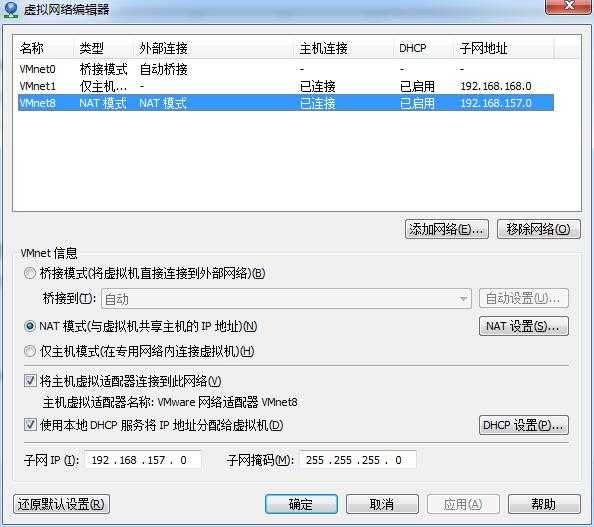This screenshot has width=594, height=527.
Task: Click 添加网络(E)... button
Action: pos(447,229)
